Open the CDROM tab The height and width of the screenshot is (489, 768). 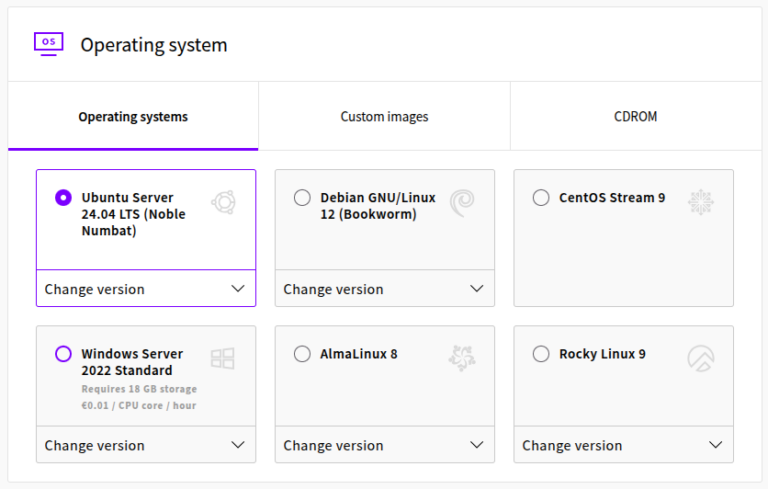pyautogui.click(x=635, y=117)
